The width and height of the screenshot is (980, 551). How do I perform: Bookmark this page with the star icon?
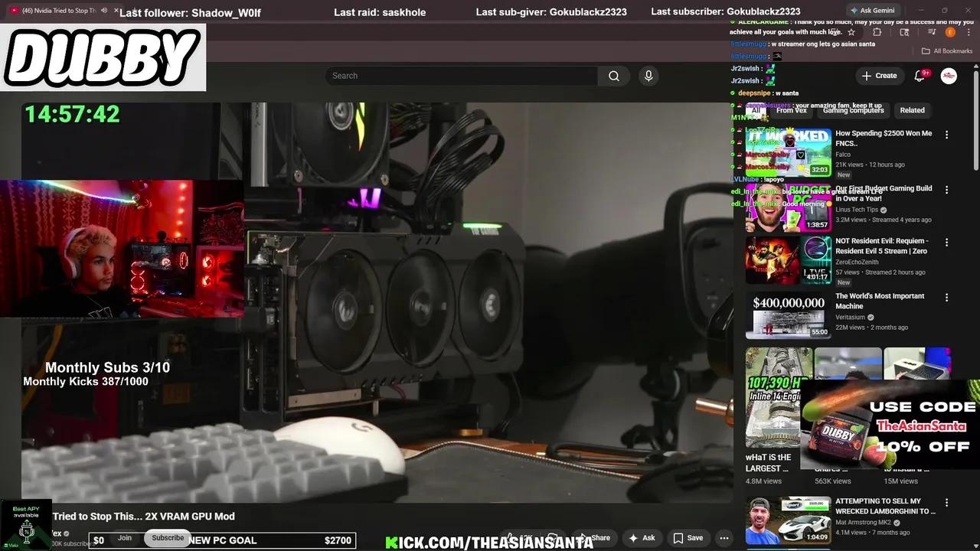[x=851, y=32]
